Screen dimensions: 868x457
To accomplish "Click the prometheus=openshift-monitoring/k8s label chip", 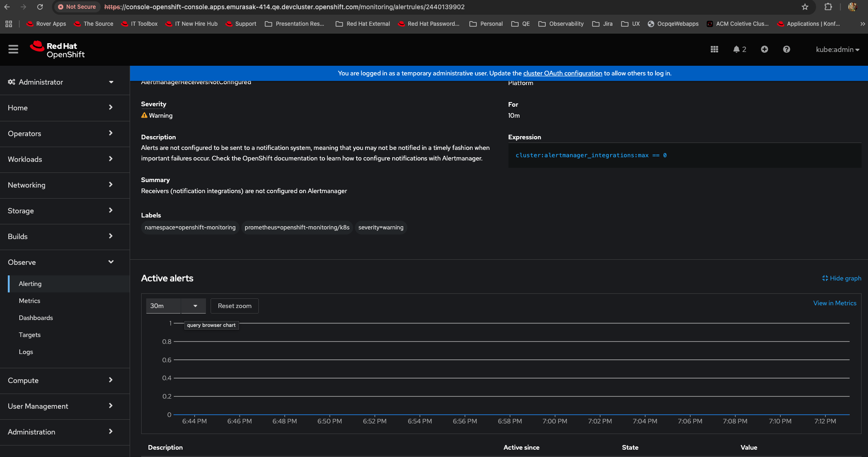I will coord(297,228).
